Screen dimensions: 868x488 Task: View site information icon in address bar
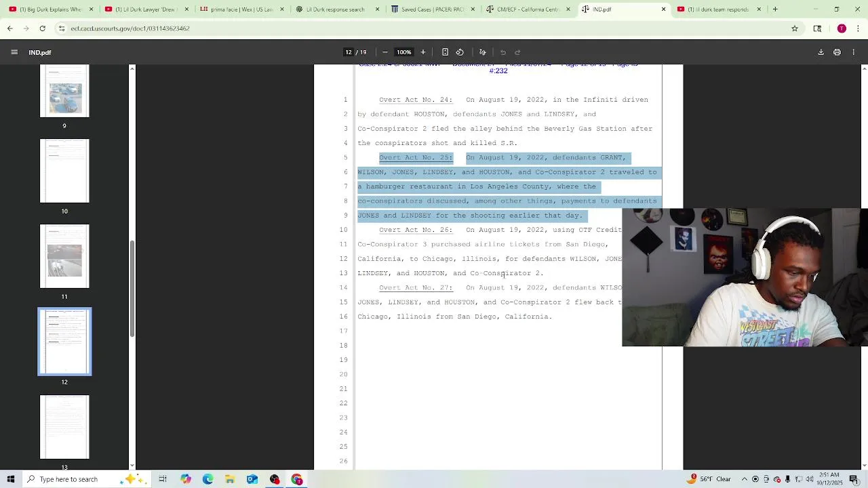tap(62, 28)
